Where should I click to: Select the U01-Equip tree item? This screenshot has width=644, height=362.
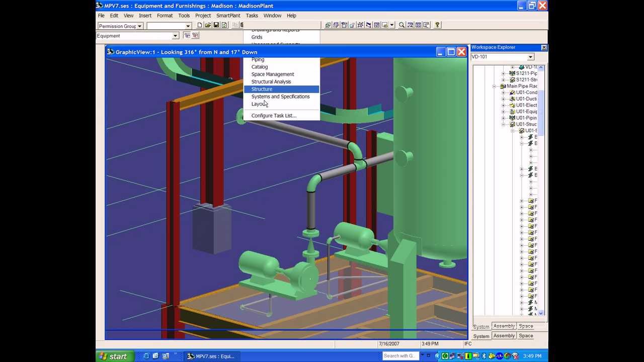click(x=526, y=112)
